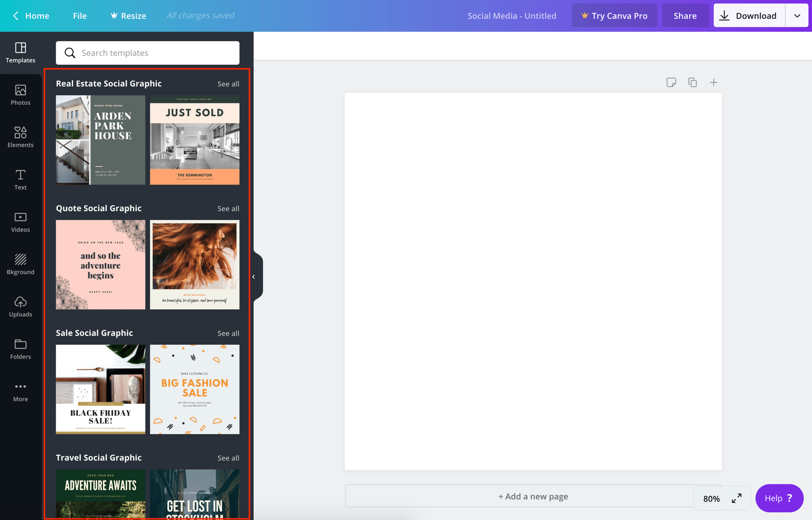Image resolution: width=812 pixels, height=520 pixels.
Task: Open the Folders panel
Action: tap(20, 349)
